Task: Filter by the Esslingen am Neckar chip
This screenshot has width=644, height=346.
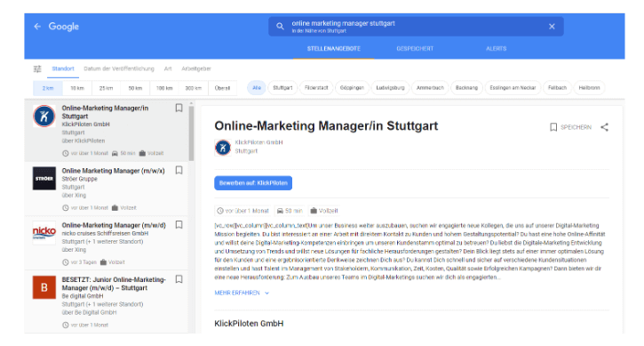Action: coord(513,88)
